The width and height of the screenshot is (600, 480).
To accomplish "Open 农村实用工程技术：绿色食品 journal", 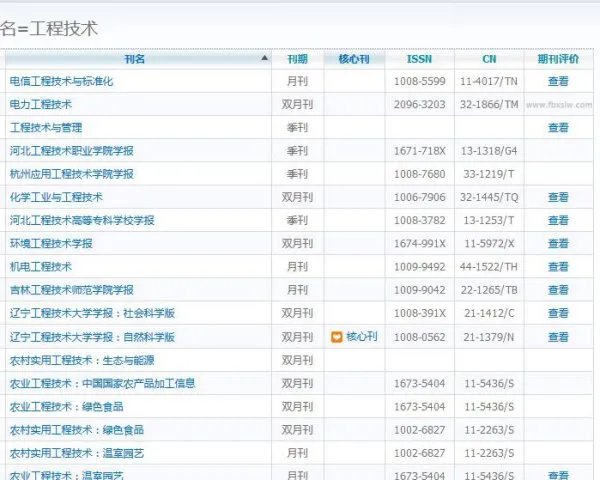I will pyautogui.click(x=77, y=430).
